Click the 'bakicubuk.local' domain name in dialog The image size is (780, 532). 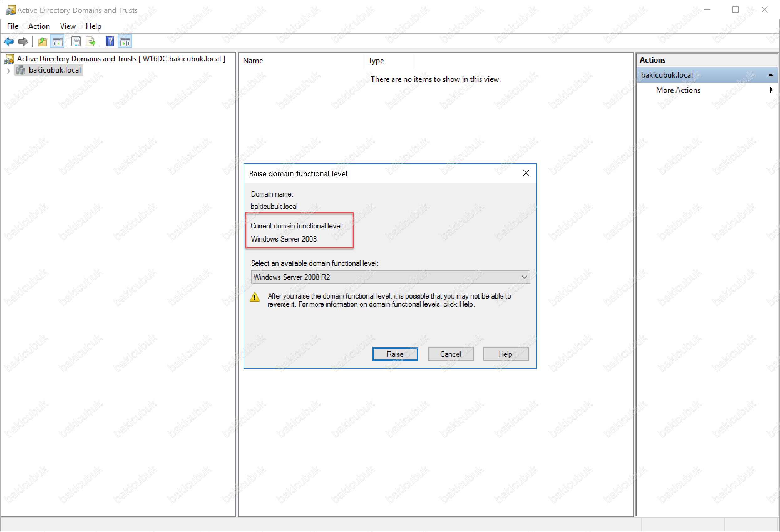point(274,207)
